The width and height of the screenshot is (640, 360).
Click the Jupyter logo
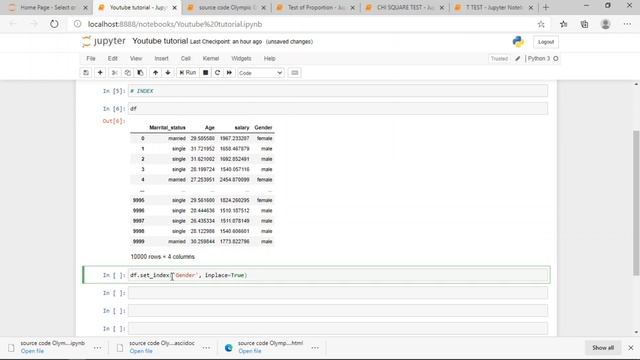point(104,41)
